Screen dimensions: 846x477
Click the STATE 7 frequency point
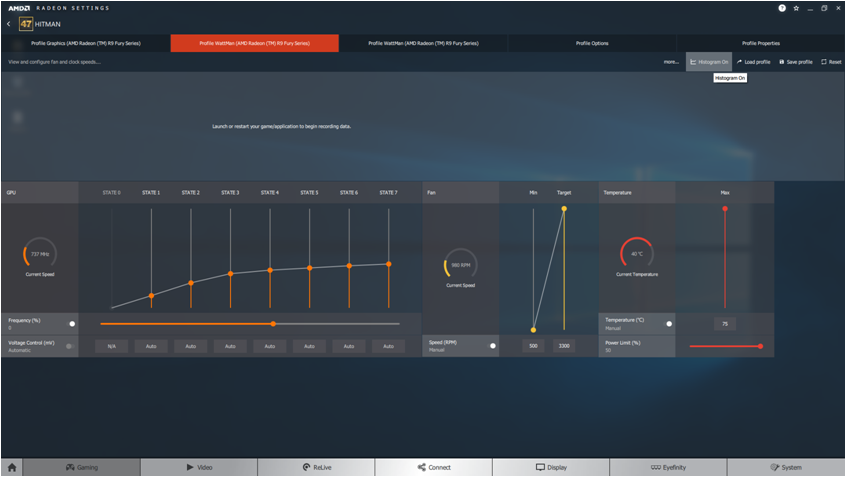(x=388, y=264)
